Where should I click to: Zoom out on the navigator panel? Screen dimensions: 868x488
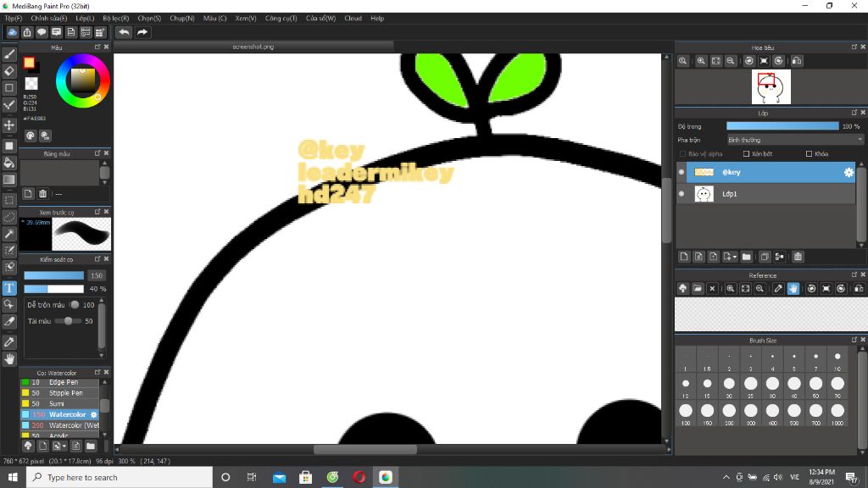click(x=731, y=61)
